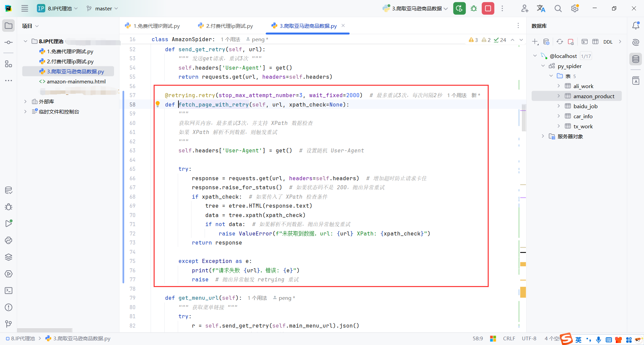The height and width of the screenshot is (345, 644).
Task: Open the AI assistant spiral icon
Action: [x=636, y=43]
